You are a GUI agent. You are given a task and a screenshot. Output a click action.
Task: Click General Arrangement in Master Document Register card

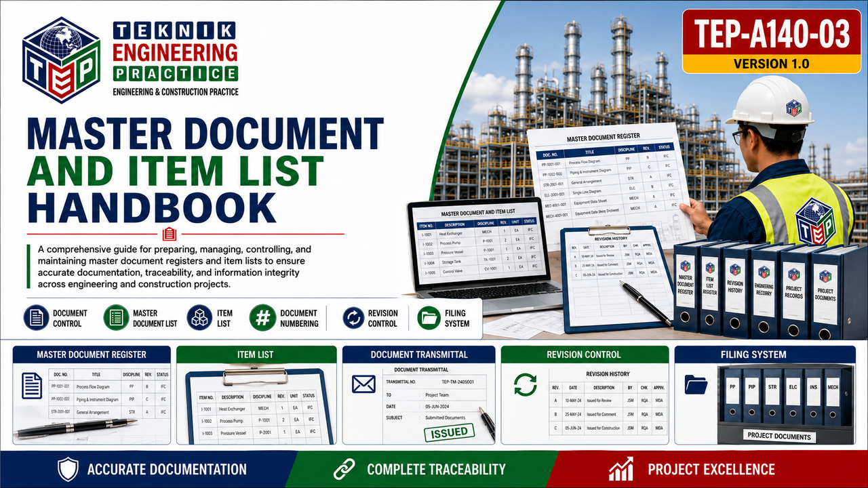(93, 411)
